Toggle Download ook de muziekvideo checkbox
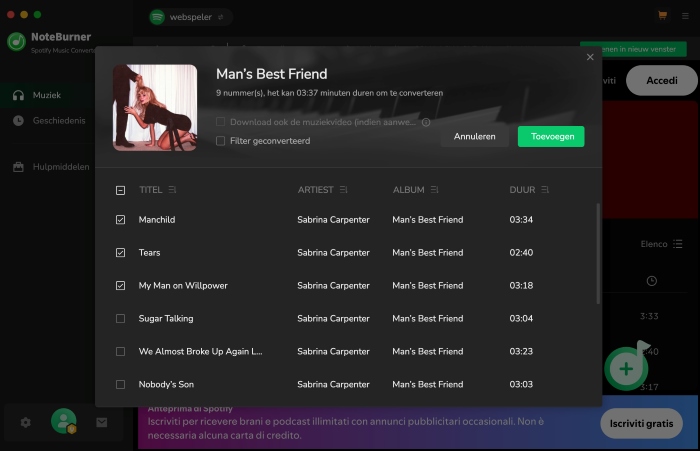 [x=220, y=122]
